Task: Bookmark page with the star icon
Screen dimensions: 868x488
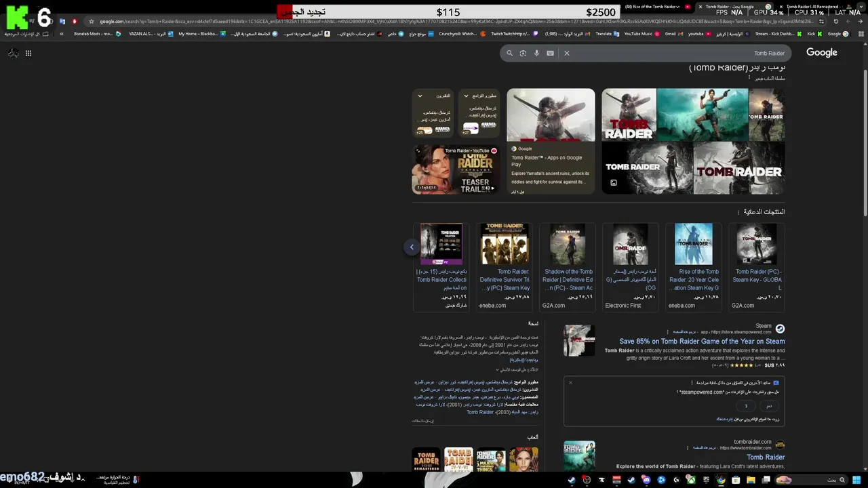Action: (92, 21)
